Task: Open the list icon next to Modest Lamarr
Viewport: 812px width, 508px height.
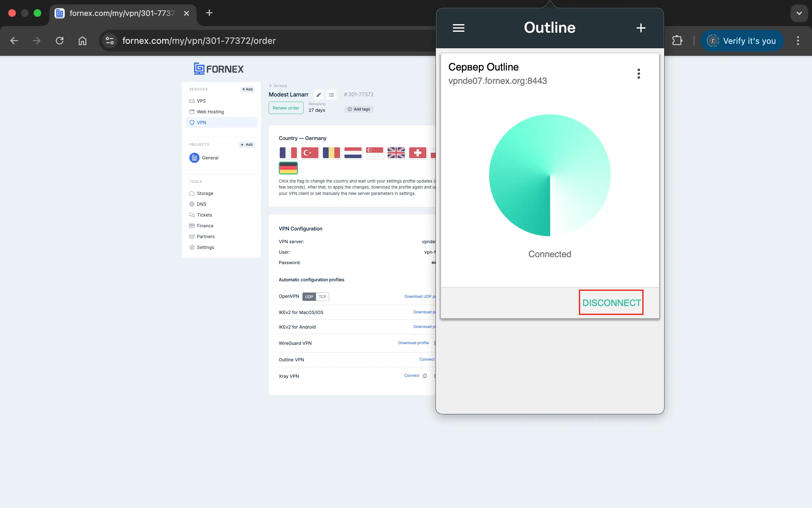Action: tap(331, 95)
